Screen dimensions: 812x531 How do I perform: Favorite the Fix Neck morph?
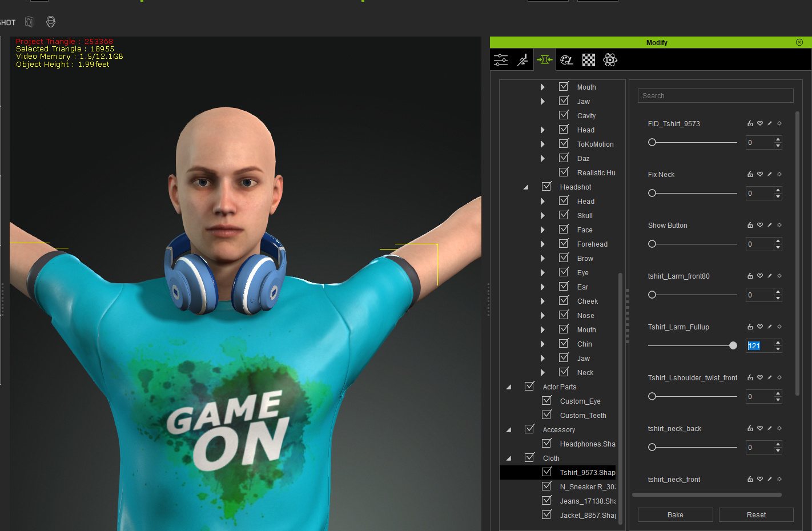pos(760,174)
